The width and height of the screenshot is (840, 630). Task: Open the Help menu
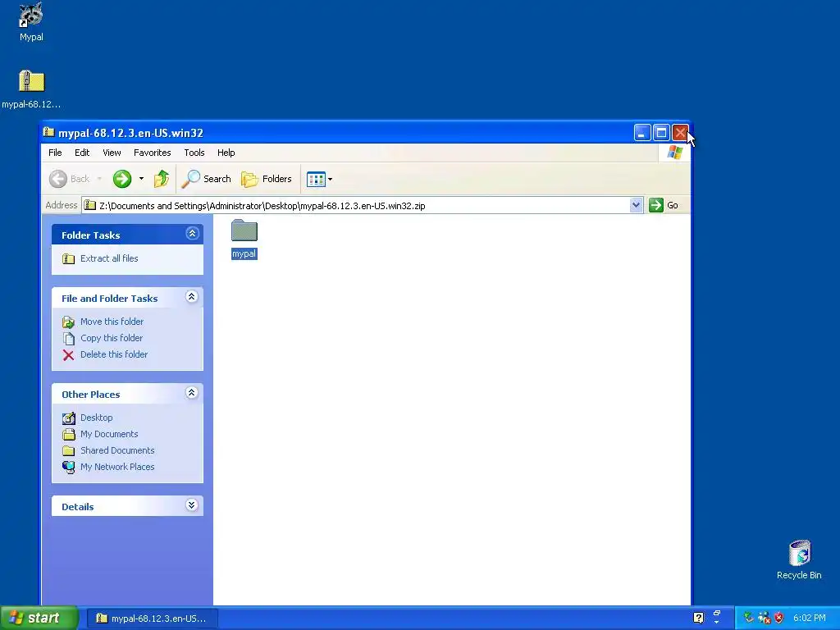226,153
